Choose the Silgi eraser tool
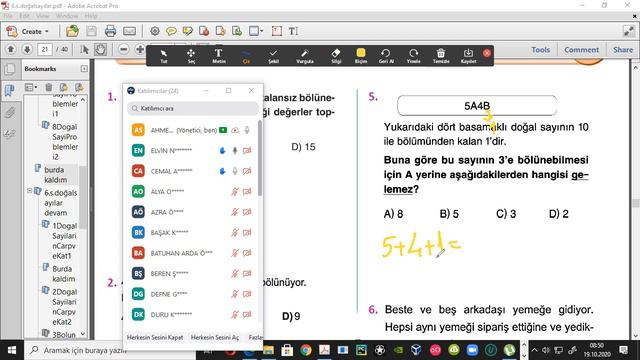640x360 pixels. click(336, 56)
